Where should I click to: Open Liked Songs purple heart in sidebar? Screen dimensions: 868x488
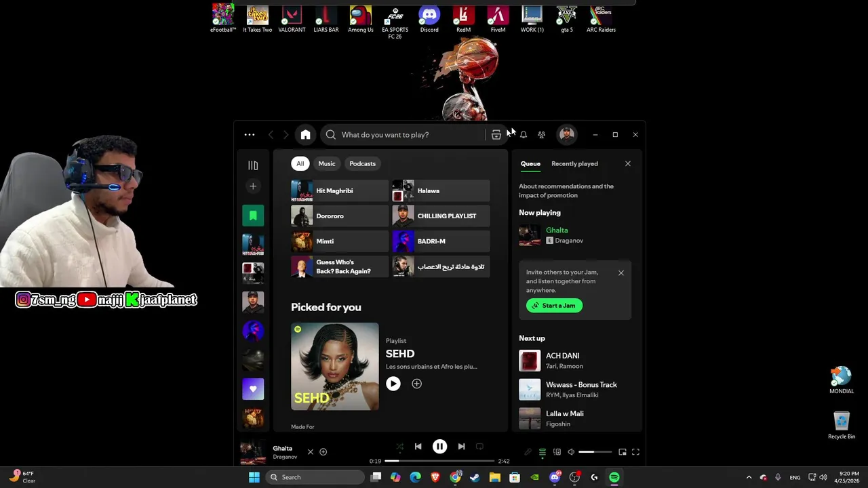tap(253, 389)
